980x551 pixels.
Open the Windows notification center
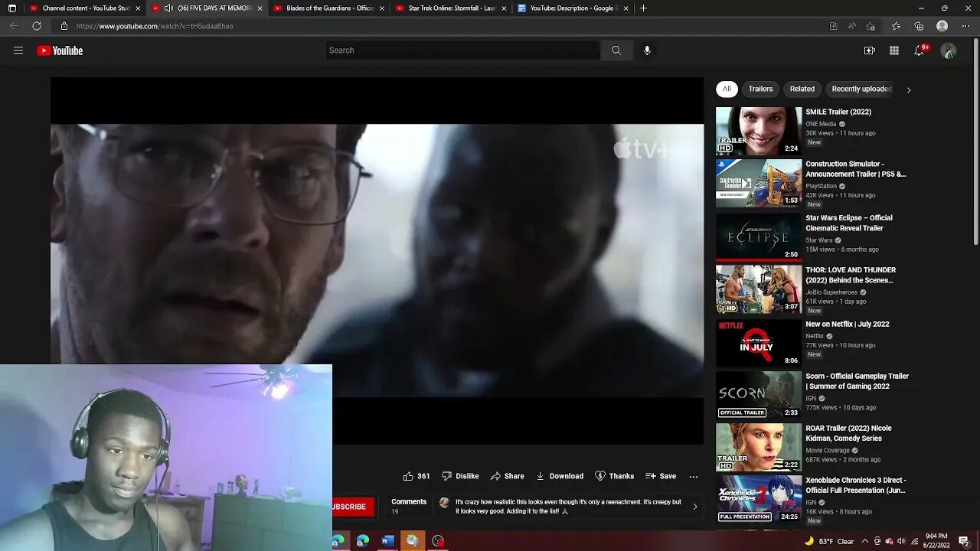[x=964, y=541]
